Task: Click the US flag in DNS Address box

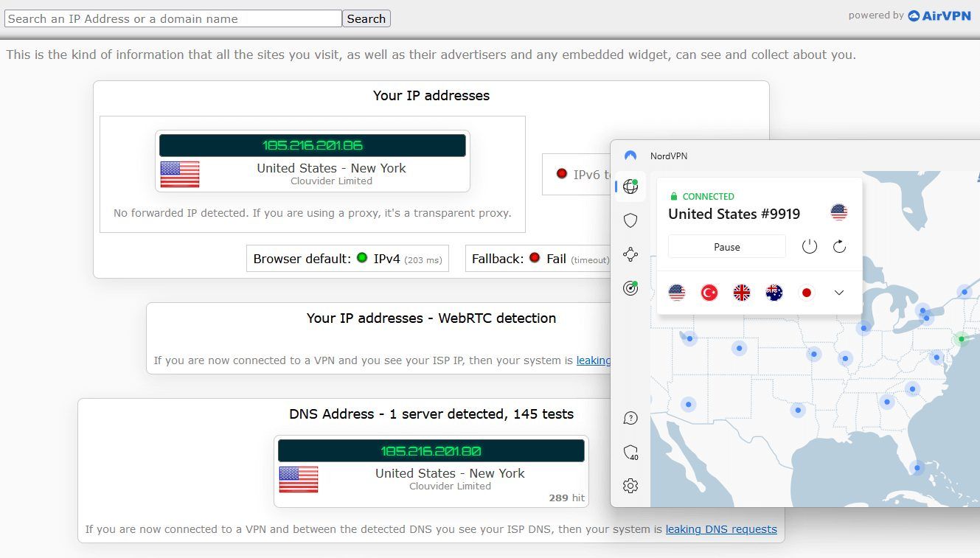Action: click(299, 479)
